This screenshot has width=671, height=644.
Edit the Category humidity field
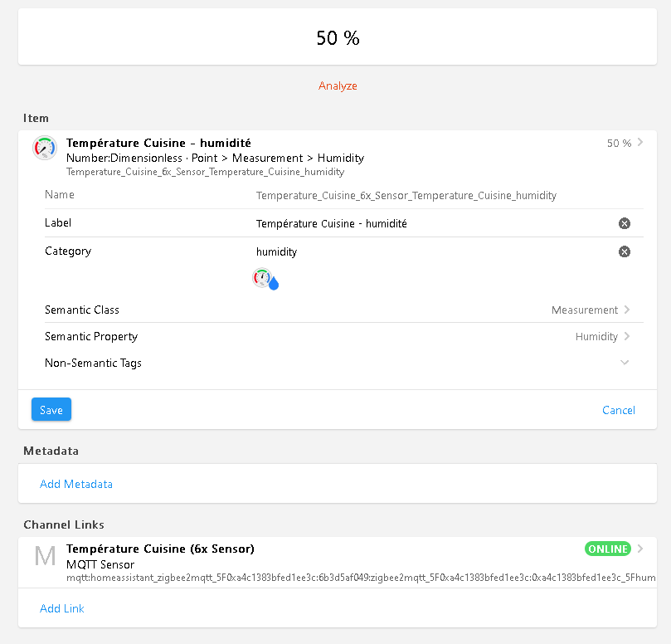pos(431,251)
